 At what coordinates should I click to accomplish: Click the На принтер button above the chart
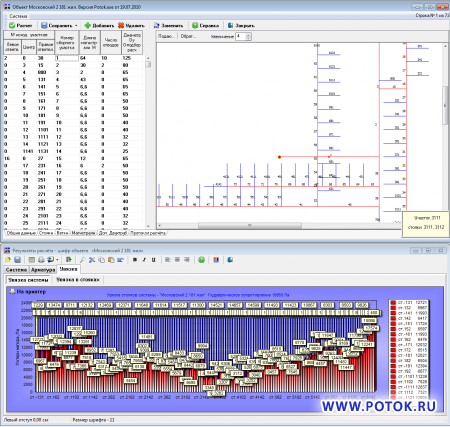click(x=28, y=292)
